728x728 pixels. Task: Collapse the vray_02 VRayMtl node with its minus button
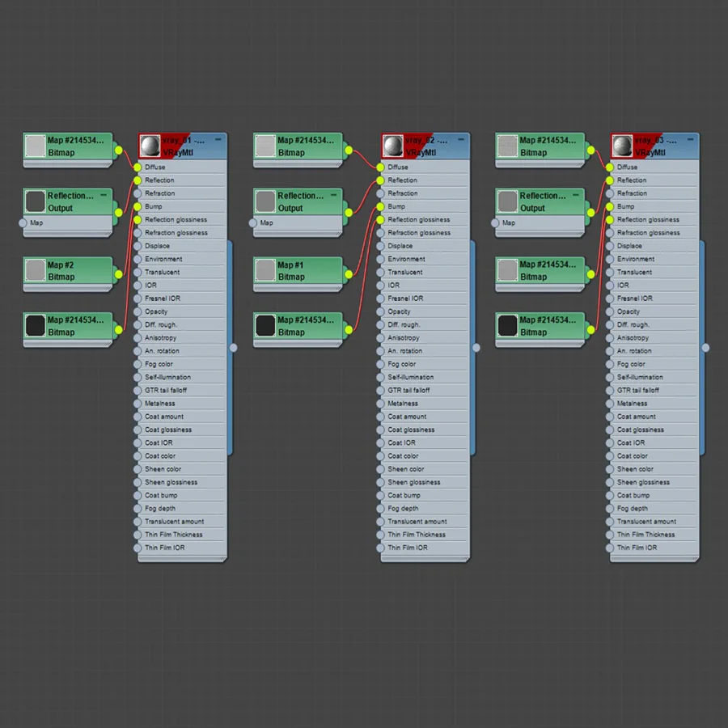point(461,139)
